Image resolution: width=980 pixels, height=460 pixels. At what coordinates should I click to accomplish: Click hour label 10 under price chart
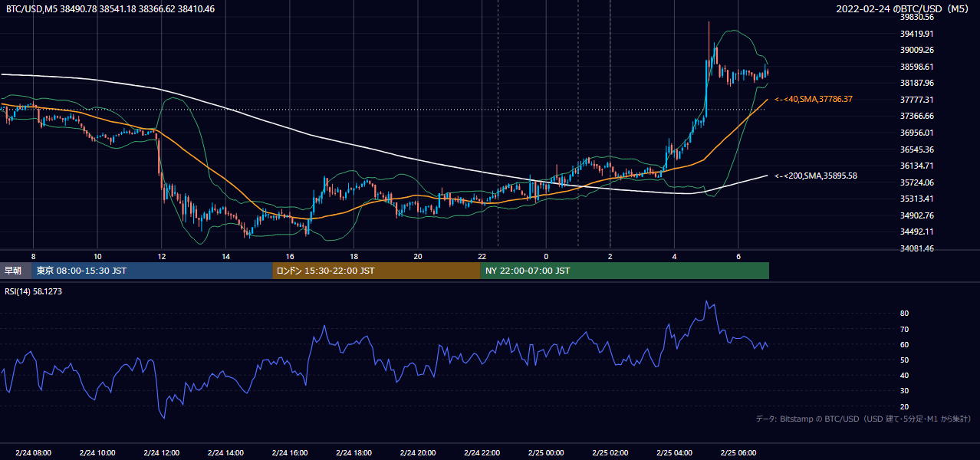point(97,256)
